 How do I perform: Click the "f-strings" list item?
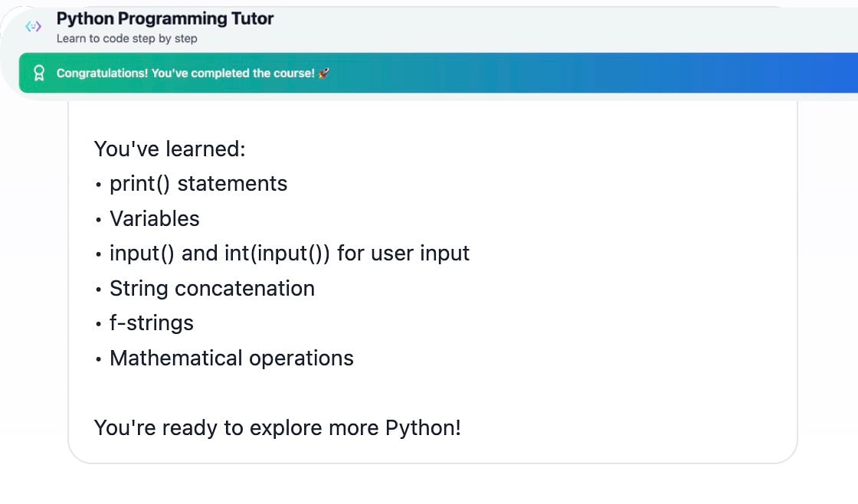click(x=152, y=323)
